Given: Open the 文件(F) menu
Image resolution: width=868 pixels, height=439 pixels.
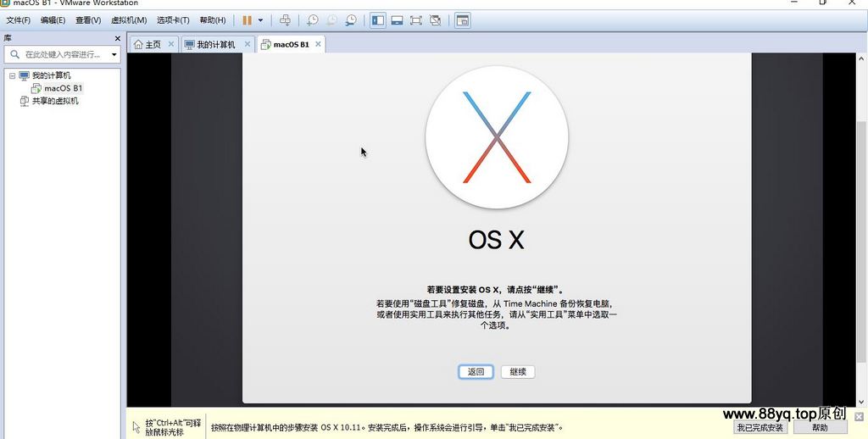Looking at the screenshot, I should [x=19, y=20].
